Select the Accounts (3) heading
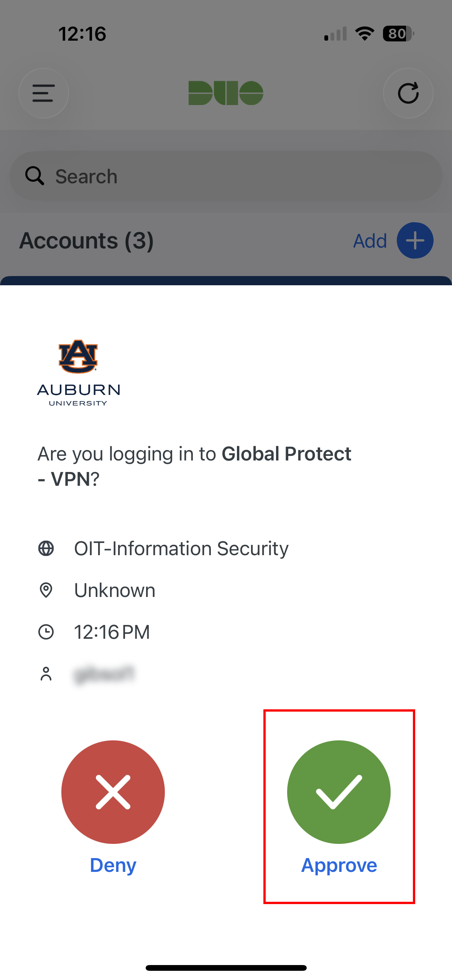 [x=86, y=240]
